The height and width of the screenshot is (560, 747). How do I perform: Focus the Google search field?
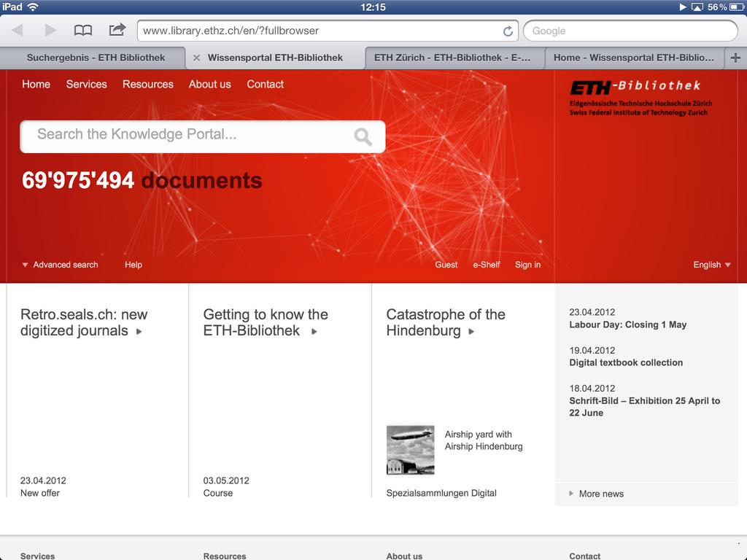tap(630, 31)
